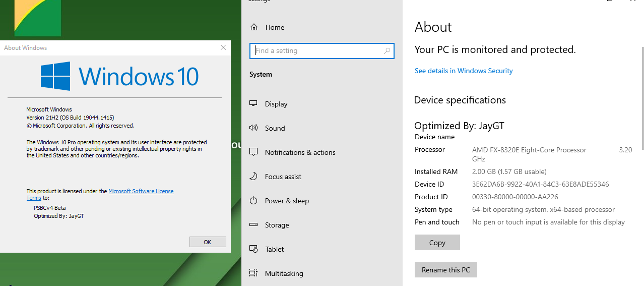Click the About Windows title bar text
This screenshot has height=286, width=644.
[x=26, y=48]
